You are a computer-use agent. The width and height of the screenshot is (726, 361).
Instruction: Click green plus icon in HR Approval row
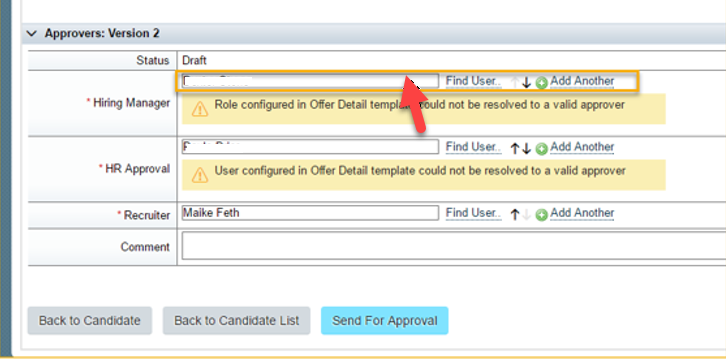pyautogui.click(x=541, y=149)
